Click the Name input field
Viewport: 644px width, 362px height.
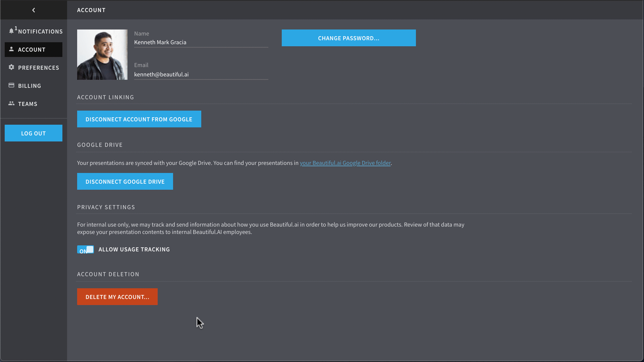tap(201, 42)
